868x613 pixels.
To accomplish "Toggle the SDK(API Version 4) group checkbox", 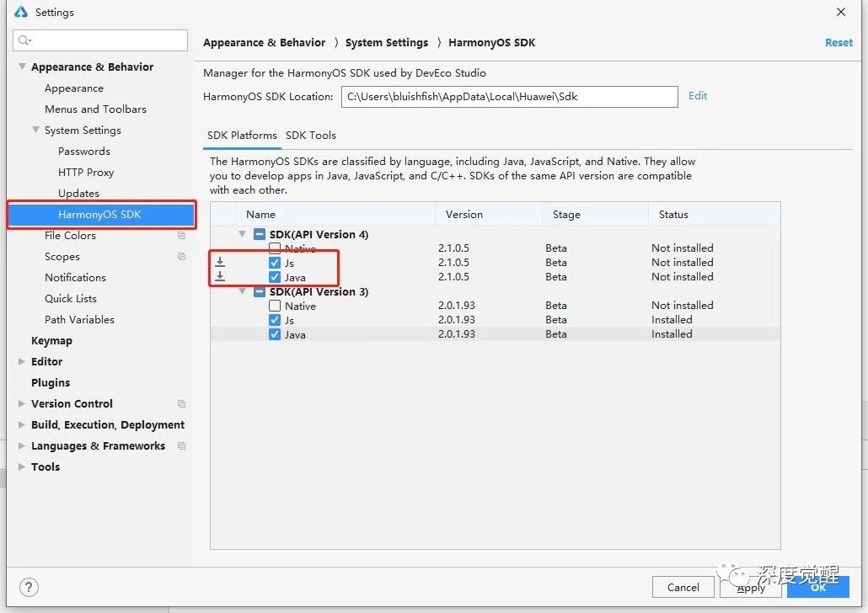I will (x=259, y=234).
